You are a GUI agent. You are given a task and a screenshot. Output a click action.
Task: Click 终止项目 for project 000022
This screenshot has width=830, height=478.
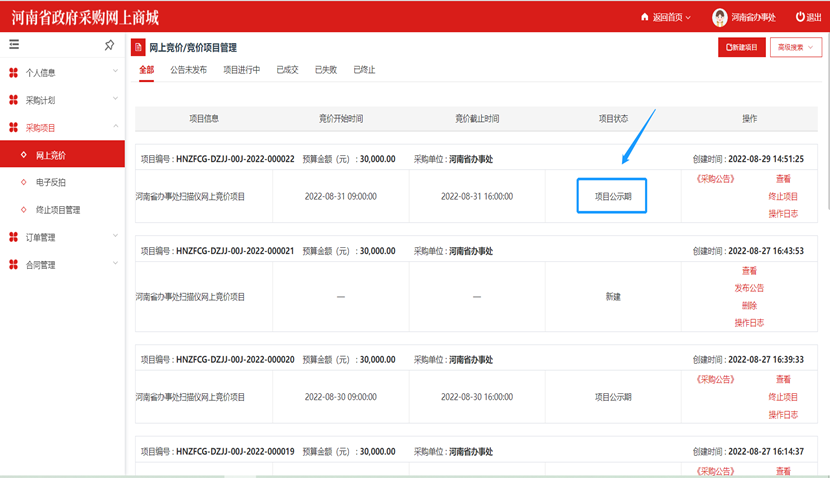pos(783,196)
